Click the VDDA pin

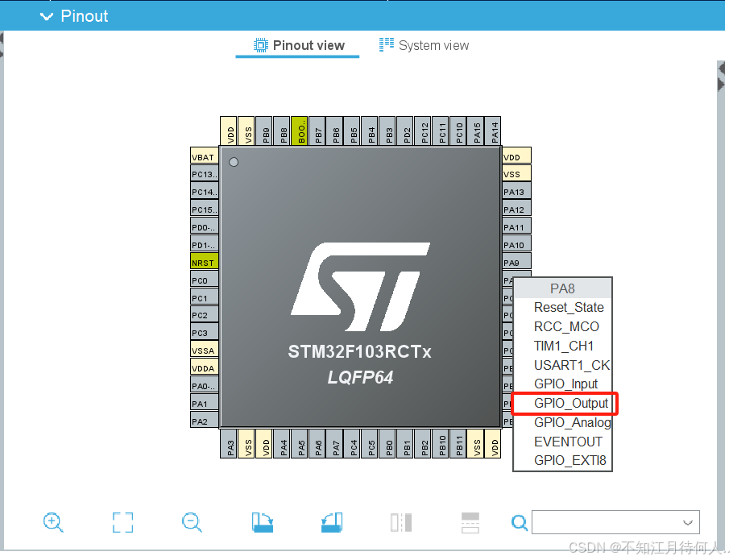(x=205, y=367)
